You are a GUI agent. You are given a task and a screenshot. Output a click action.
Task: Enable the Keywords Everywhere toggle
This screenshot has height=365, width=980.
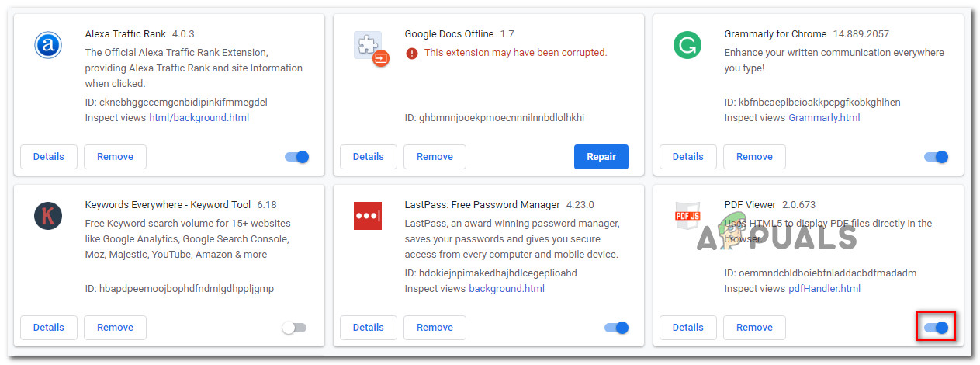point(294,328)
